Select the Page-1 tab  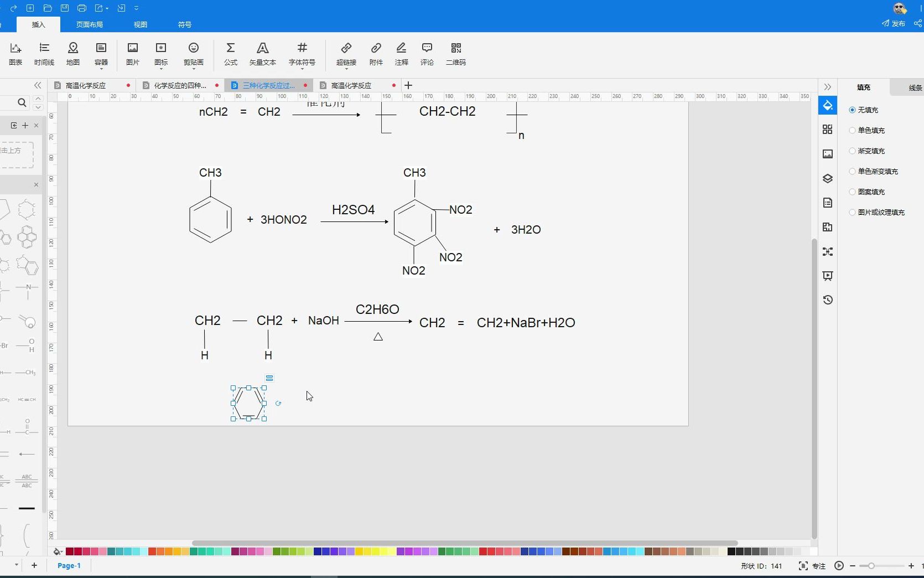(69, 565)
